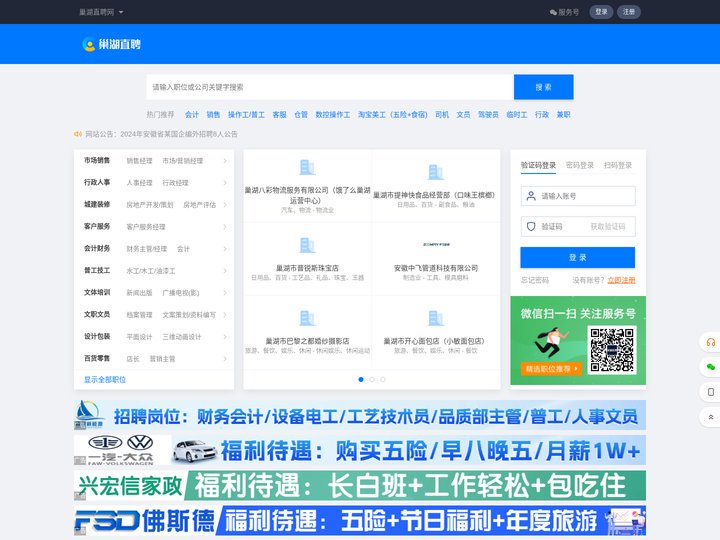Open the floating mobile phone icon
Viewport: 720px width, 540px height.
click(710, 392)
